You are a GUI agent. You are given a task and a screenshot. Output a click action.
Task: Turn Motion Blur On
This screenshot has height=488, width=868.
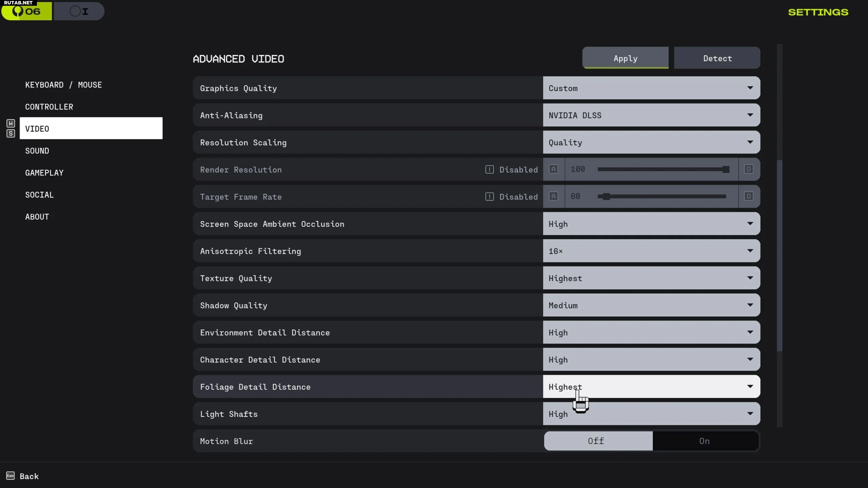coord(705,441)
